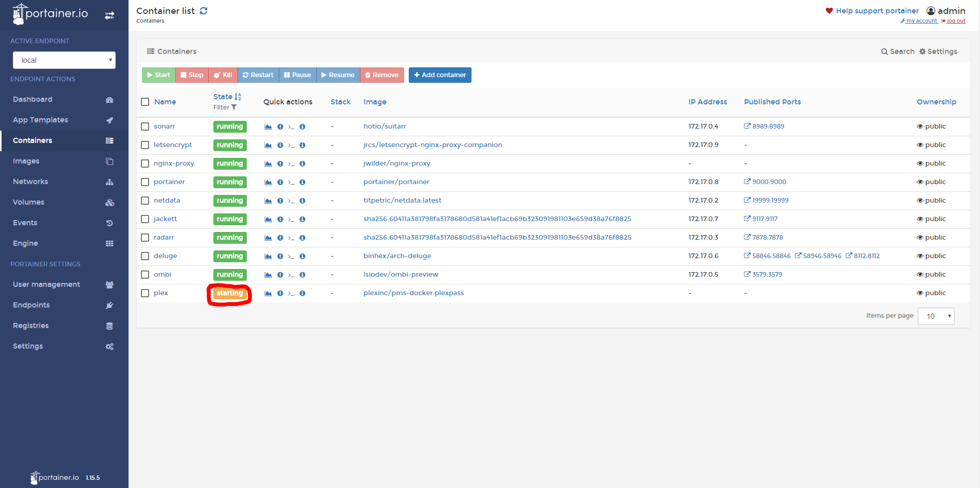Viewport: 980px width, 488px height.
Task: Open App Templates in sidebar menu
Action: 64,120
